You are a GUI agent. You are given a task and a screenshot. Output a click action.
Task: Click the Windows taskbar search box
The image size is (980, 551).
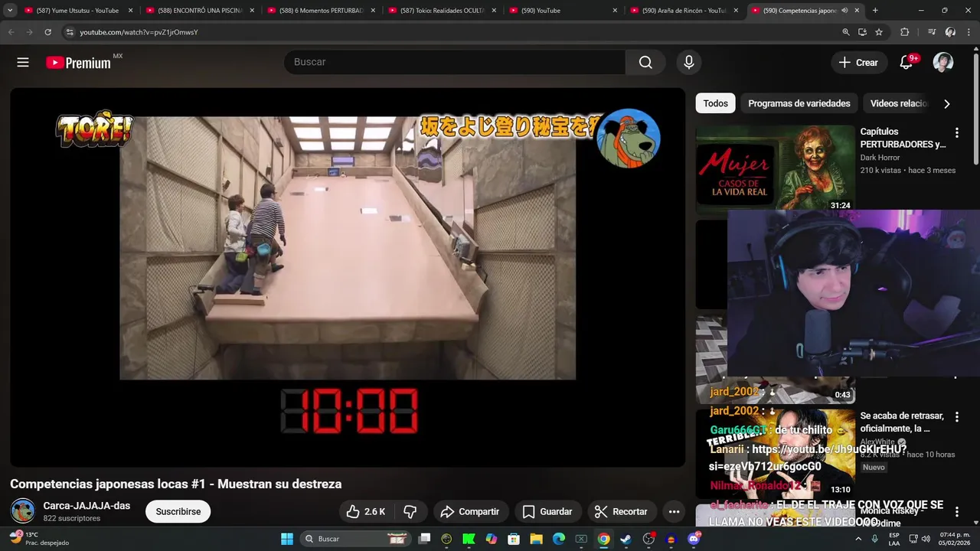coord(354,539)
